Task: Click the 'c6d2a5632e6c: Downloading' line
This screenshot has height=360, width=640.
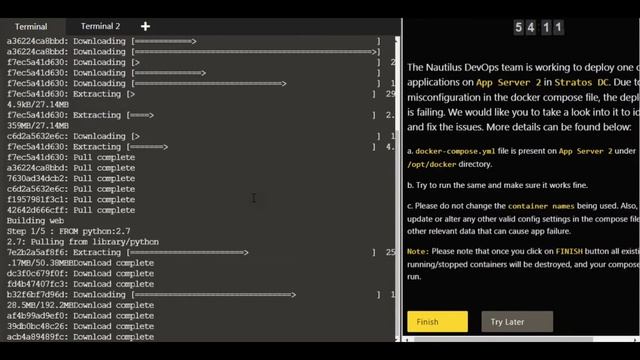Action: click(200, 136)
